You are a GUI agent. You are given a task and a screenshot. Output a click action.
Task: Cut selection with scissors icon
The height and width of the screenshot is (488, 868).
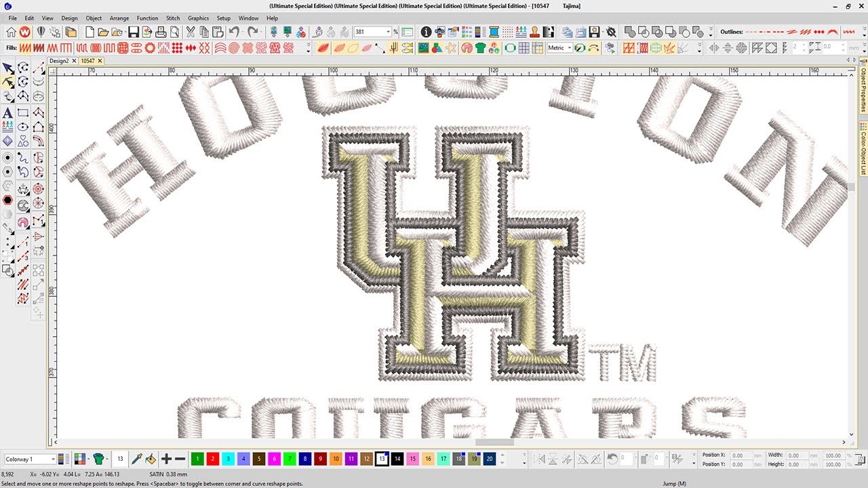point(191,32)
